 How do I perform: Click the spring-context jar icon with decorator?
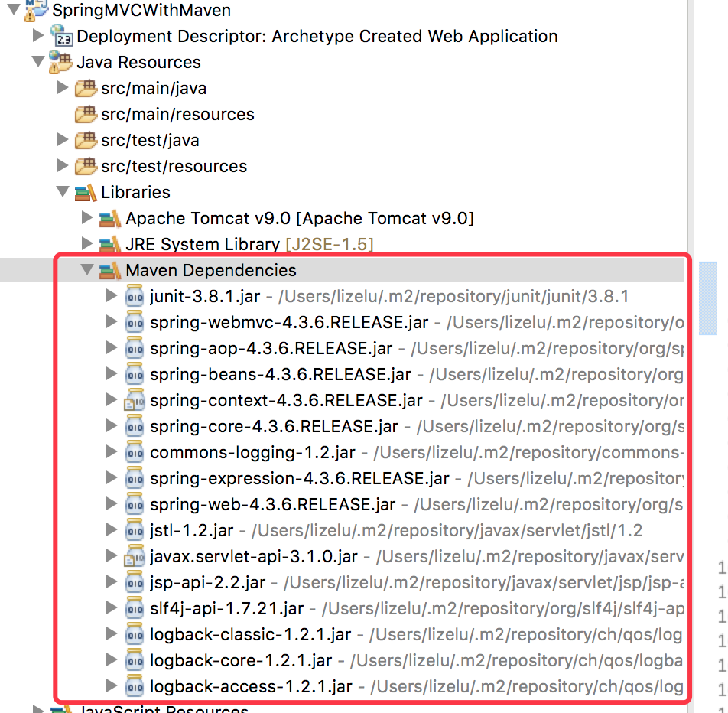coord(135,399)
